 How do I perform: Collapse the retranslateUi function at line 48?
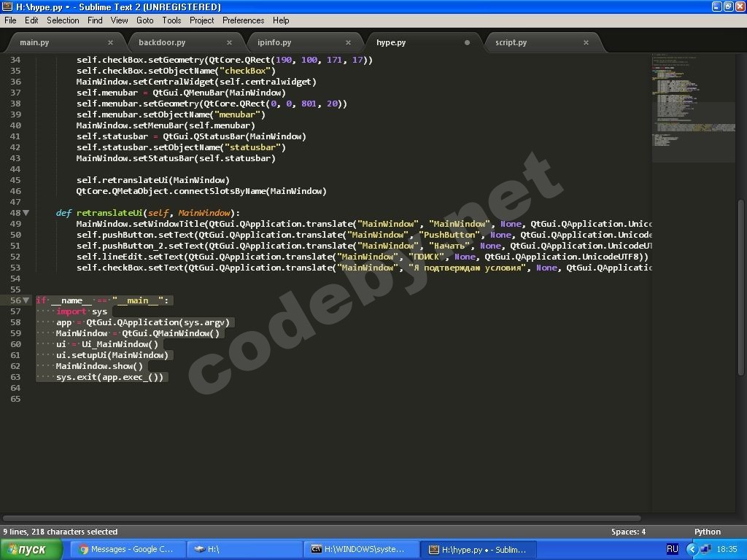[26, 213]
